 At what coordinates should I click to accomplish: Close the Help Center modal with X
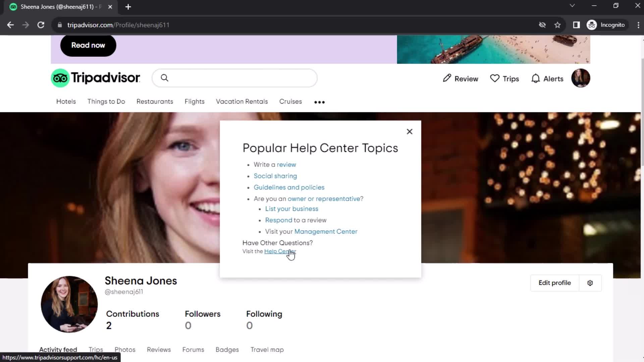click(x=410, y=131)
